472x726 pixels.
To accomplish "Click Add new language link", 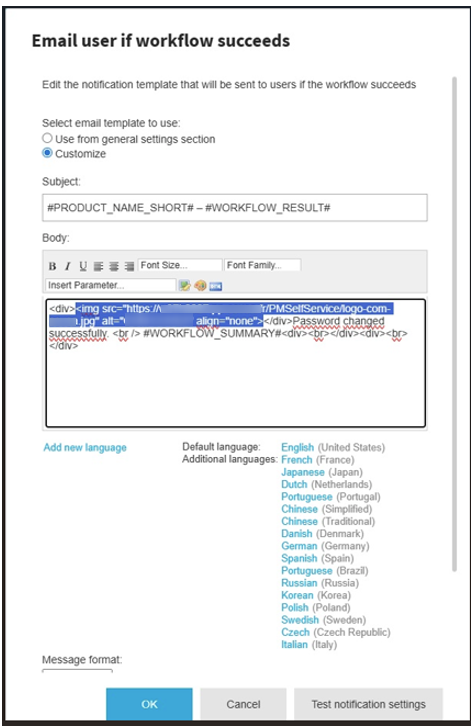I will tap(85, 447).
